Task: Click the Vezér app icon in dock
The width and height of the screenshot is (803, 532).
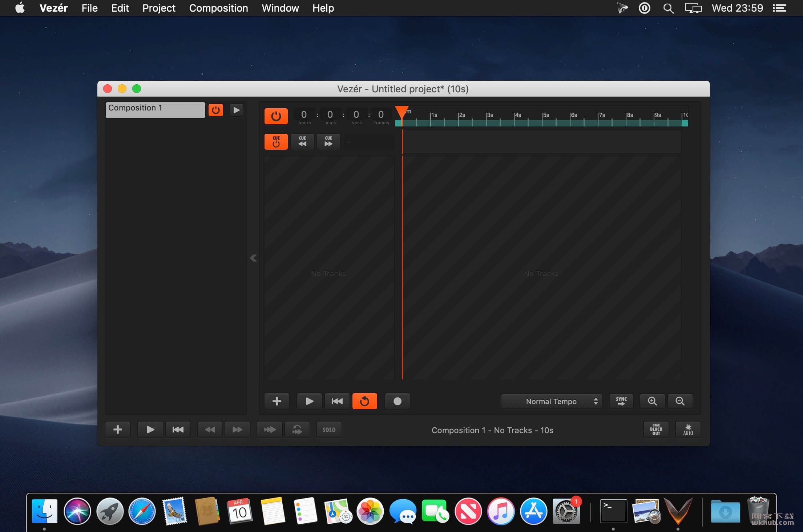Action: 678,511
